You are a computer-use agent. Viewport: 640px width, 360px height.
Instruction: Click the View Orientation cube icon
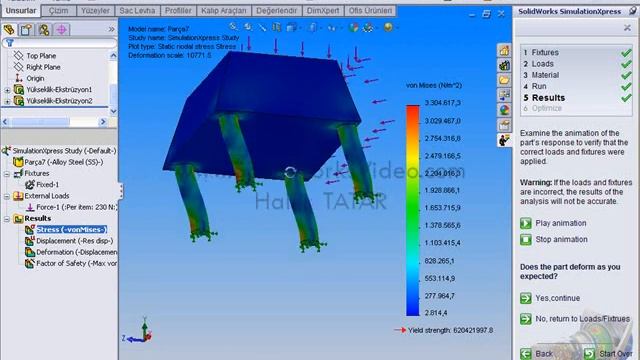click(x=291, y=27)
